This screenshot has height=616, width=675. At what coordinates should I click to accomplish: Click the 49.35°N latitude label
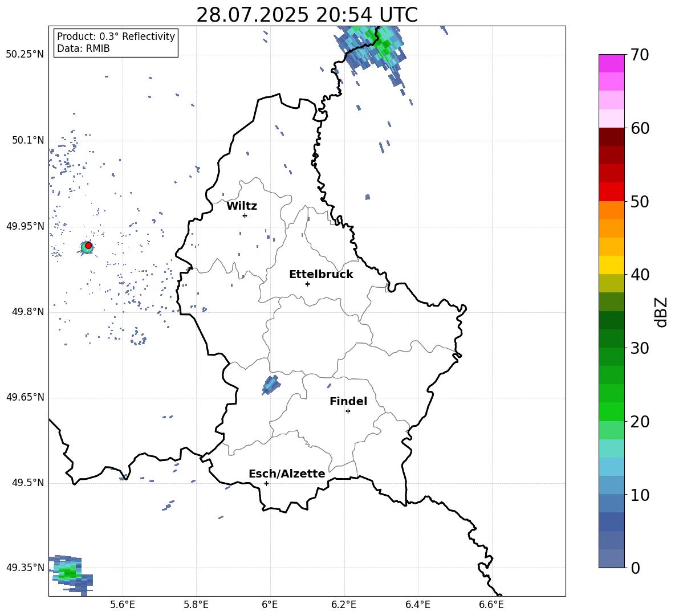pos(25,568)
